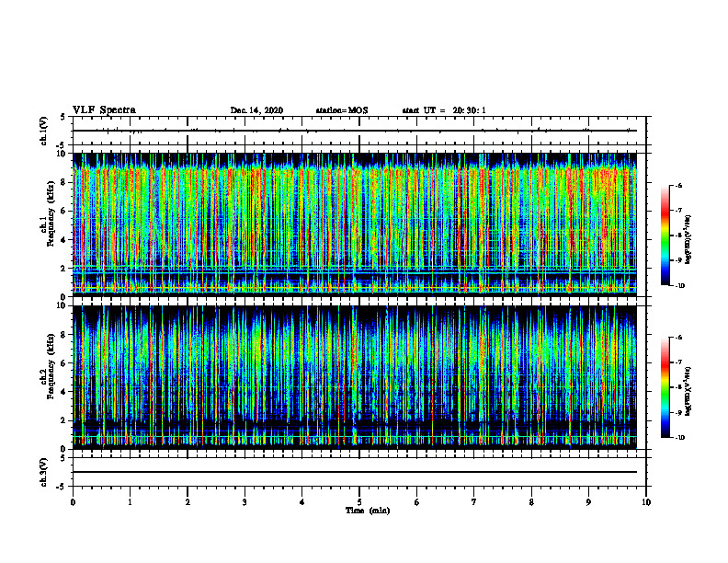This screenshot has height=563, width=728.
Task: Click the ch.1 color scale bar
Action: point(665,236)
